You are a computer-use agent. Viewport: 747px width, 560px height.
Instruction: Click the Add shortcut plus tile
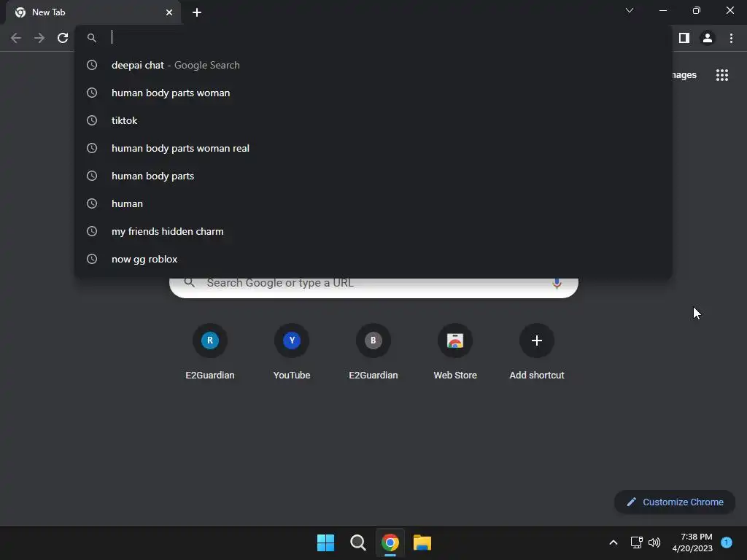click(x=537, y=352)
